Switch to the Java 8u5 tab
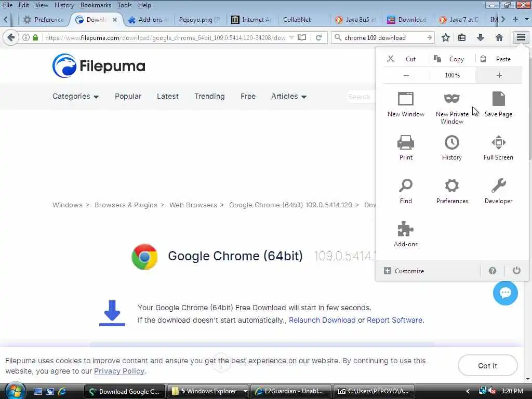The height and width of the screenshot is (399, 532). pos(356,20)
